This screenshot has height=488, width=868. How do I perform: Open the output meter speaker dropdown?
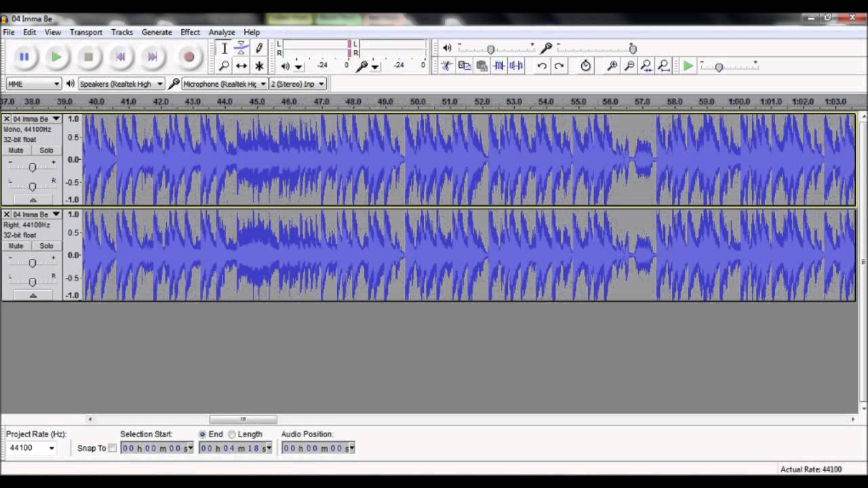(298, 66)
